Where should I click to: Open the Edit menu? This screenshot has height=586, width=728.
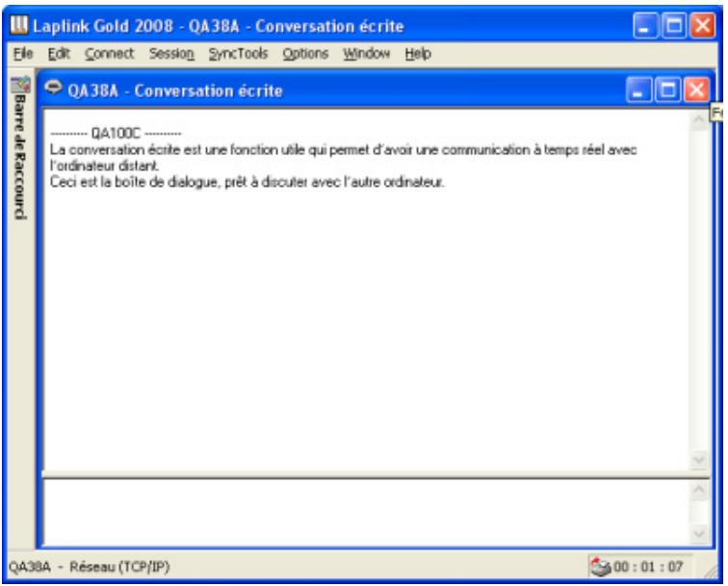(59, 54)
